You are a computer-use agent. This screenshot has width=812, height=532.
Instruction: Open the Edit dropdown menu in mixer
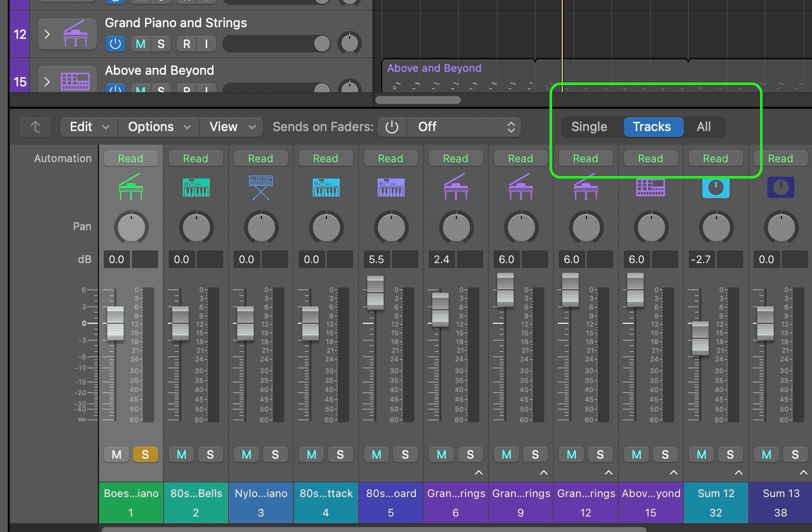click(x=89, y=127)
